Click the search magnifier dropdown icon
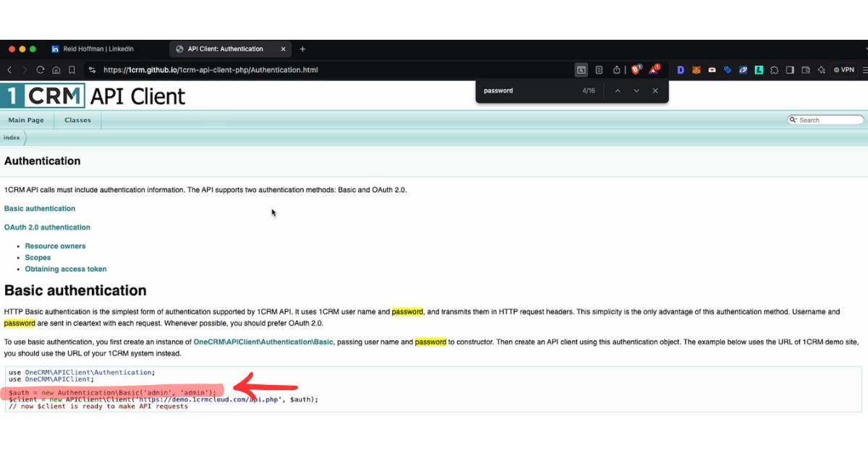The height and width of the screenshot is (456, 868). click(x=793, y=120)
